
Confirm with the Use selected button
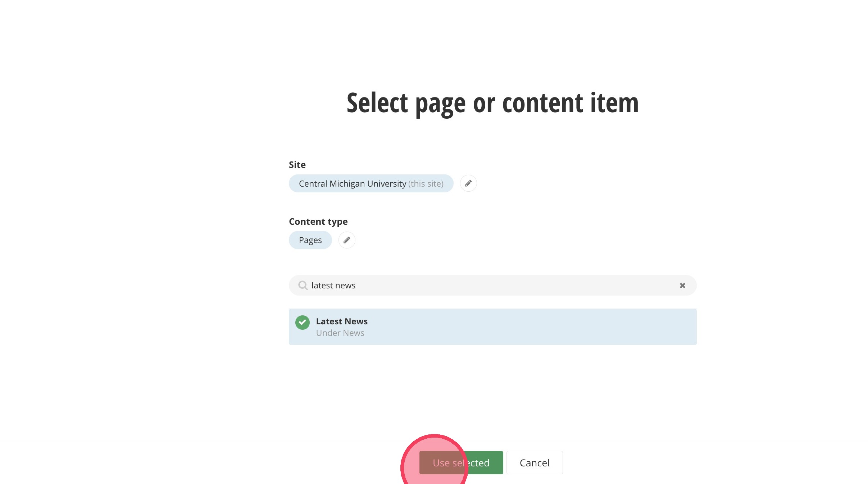pyautogui.click(x=461, y=462)
